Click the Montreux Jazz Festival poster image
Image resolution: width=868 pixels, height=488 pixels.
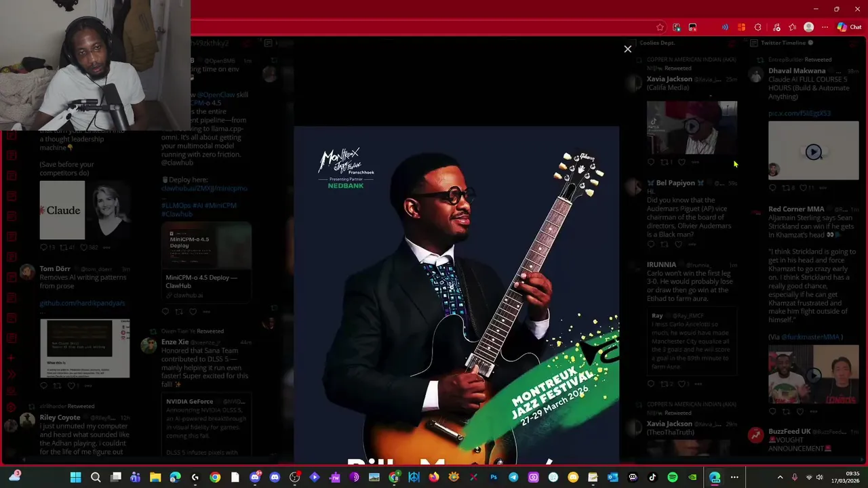tap(456, 295)
